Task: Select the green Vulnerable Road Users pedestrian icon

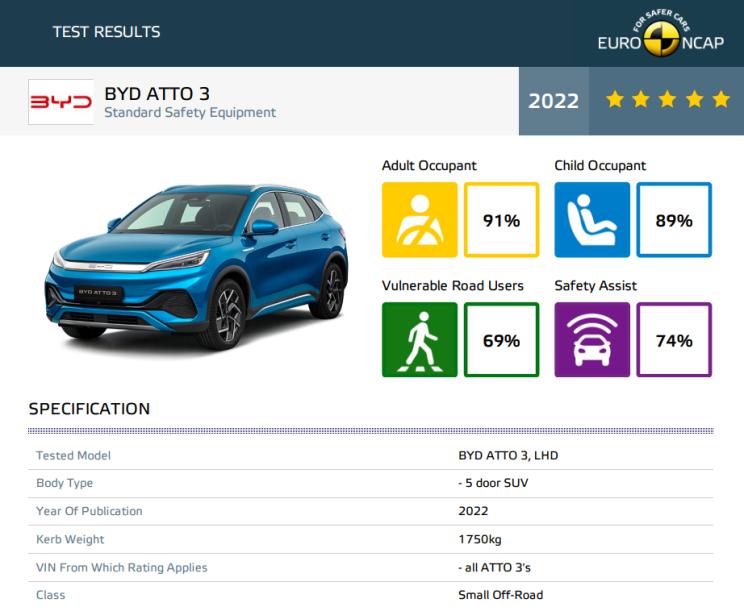Action: pyautogui.click(x=419, y=340)
